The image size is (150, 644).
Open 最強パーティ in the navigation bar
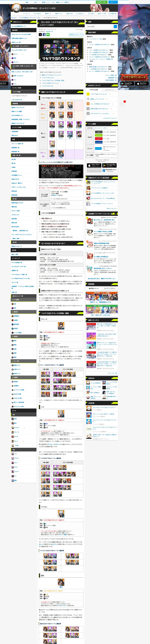[x=59, y=14]
